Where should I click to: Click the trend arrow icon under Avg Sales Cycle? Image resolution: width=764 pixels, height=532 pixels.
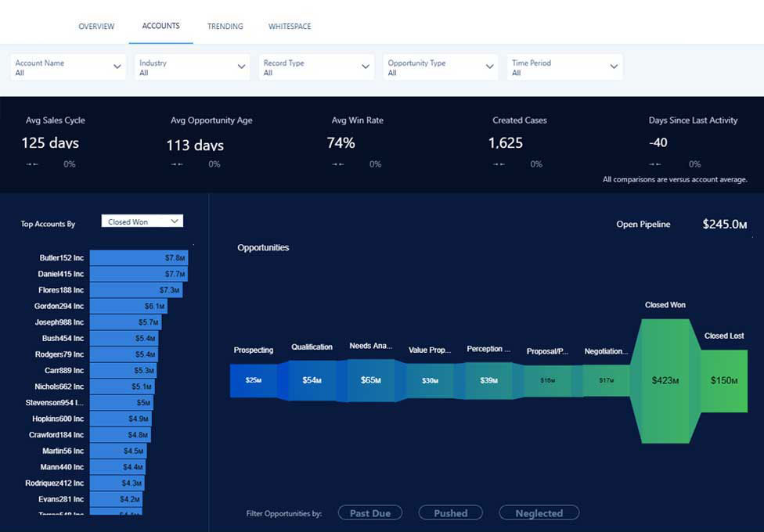[x=32, y=164]
